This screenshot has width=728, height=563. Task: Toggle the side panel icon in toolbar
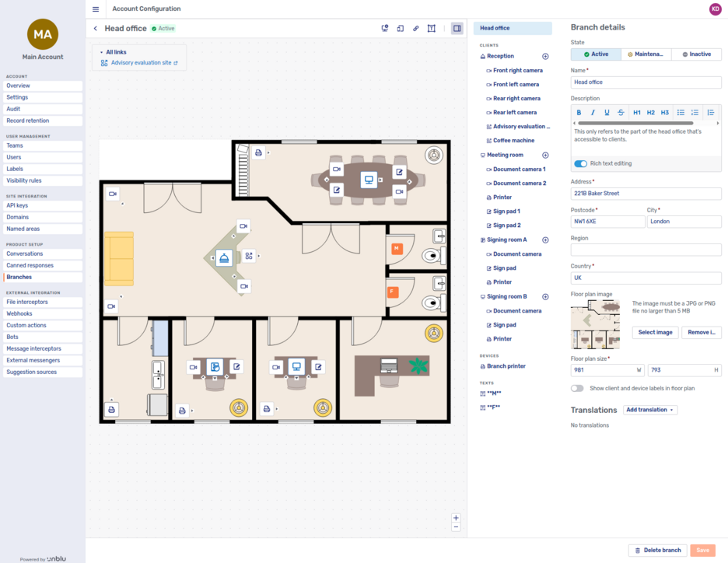(x=457, y=28)
